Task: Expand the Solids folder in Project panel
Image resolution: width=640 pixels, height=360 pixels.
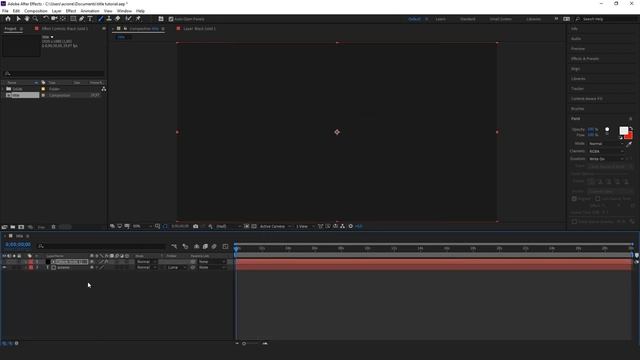Action: point(3,89)
